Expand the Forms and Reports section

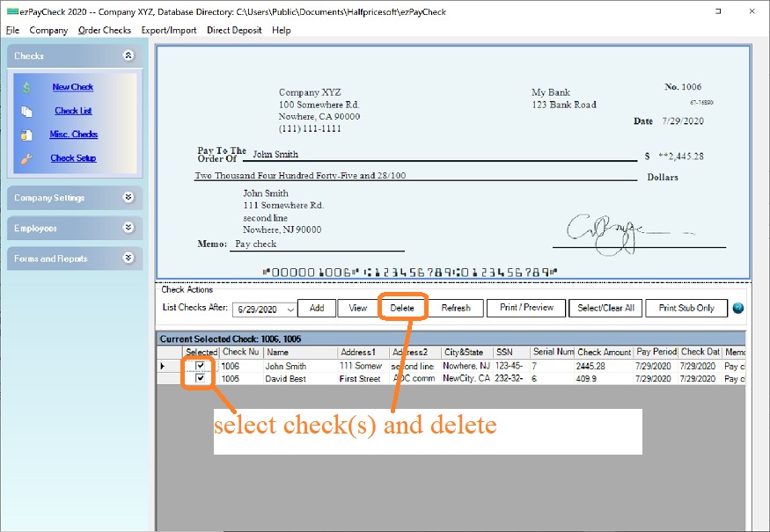tap(128, 259)
